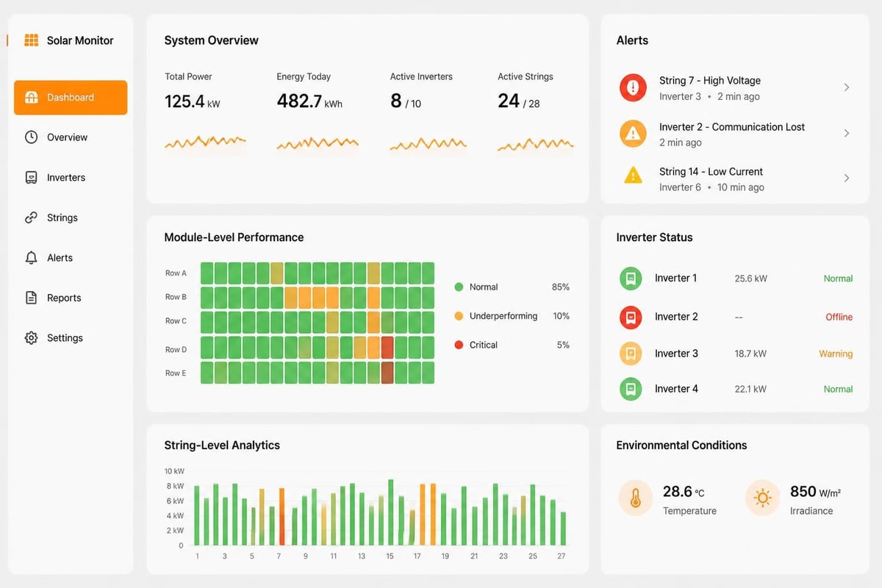The image size is (882, 588).
Task: Click the red Critical legend dot
Action: tap(459, 345)
